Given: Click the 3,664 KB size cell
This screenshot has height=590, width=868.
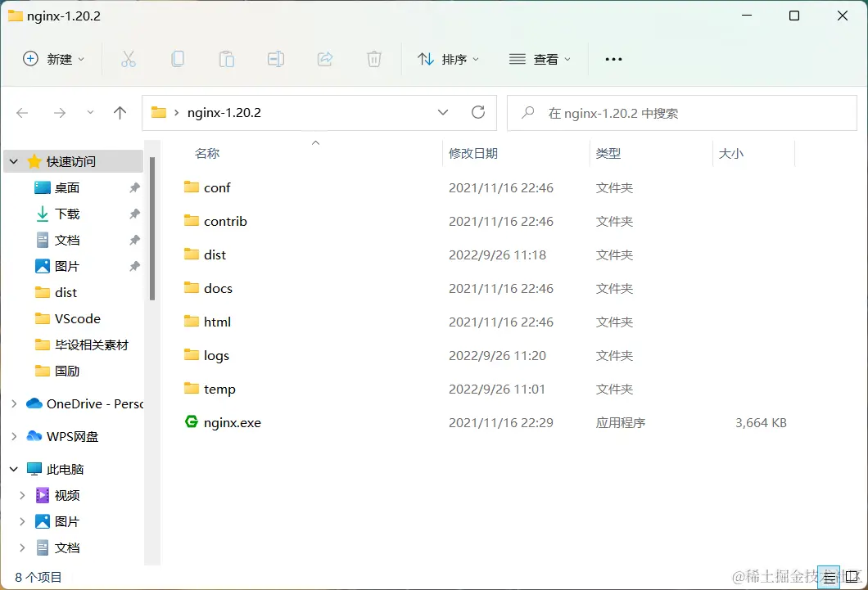Looking at the screenshot, I should pos(761,422).
